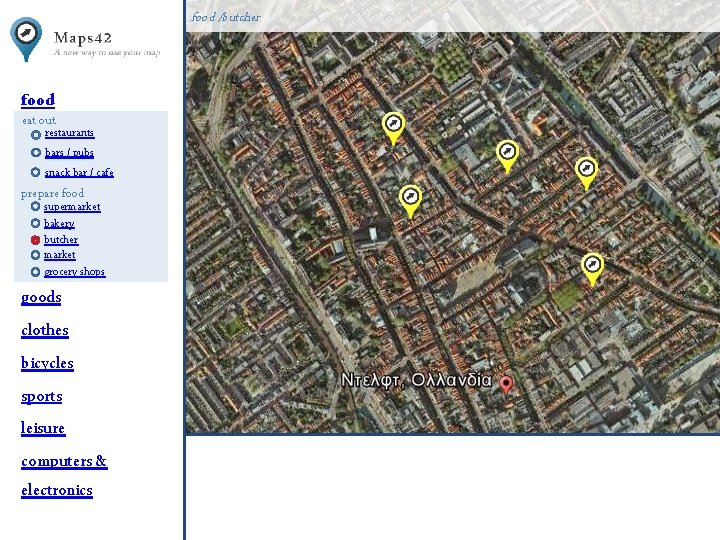
Task: Click the lowest yellow butcher map pin
Action: [592, 270]
